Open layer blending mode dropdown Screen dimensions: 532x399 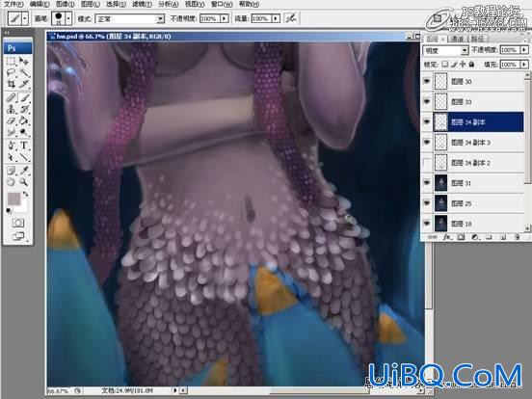[465, 50]
